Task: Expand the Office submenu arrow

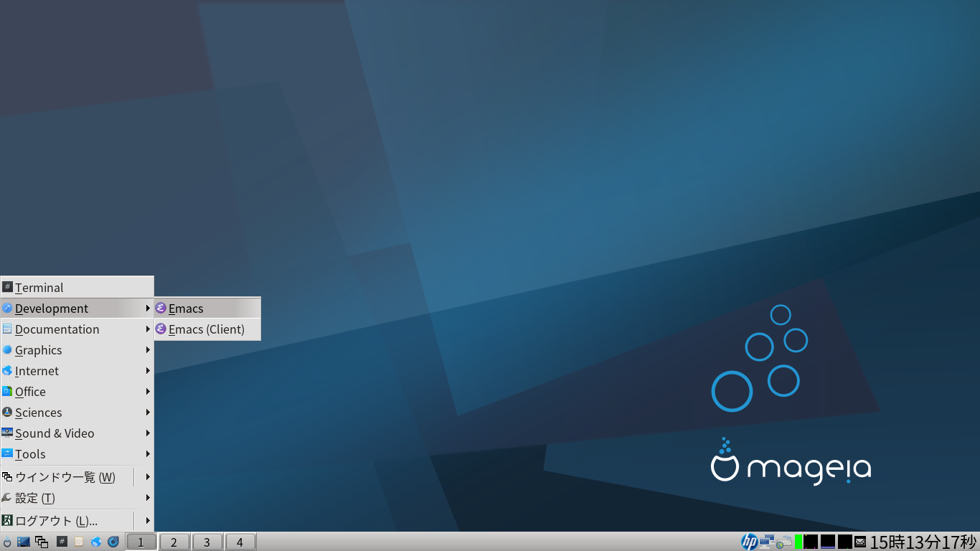Action: pyautogui.click(x=148, y=391)
